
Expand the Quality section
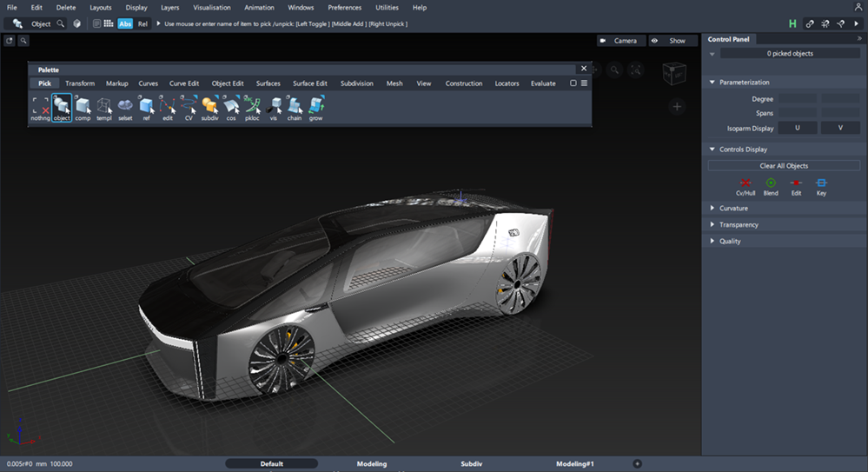pos(712,241)
